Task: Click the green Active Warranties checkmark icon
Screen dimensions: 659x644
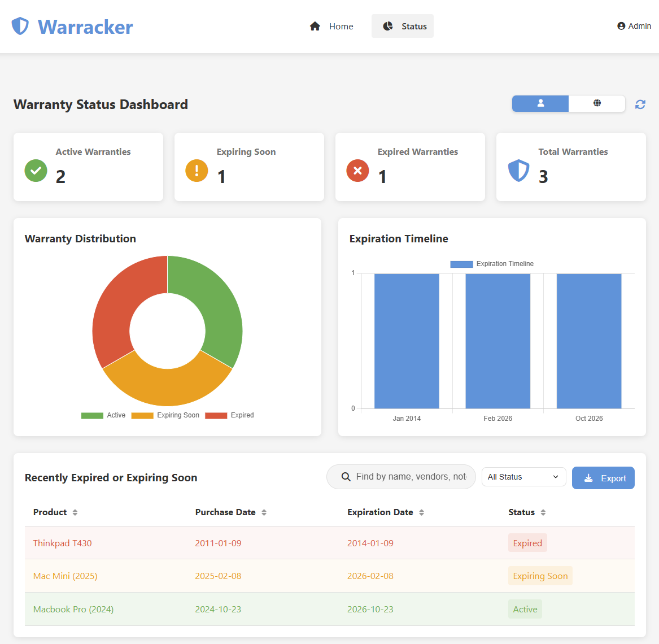Action: click(x=36, y=171)
